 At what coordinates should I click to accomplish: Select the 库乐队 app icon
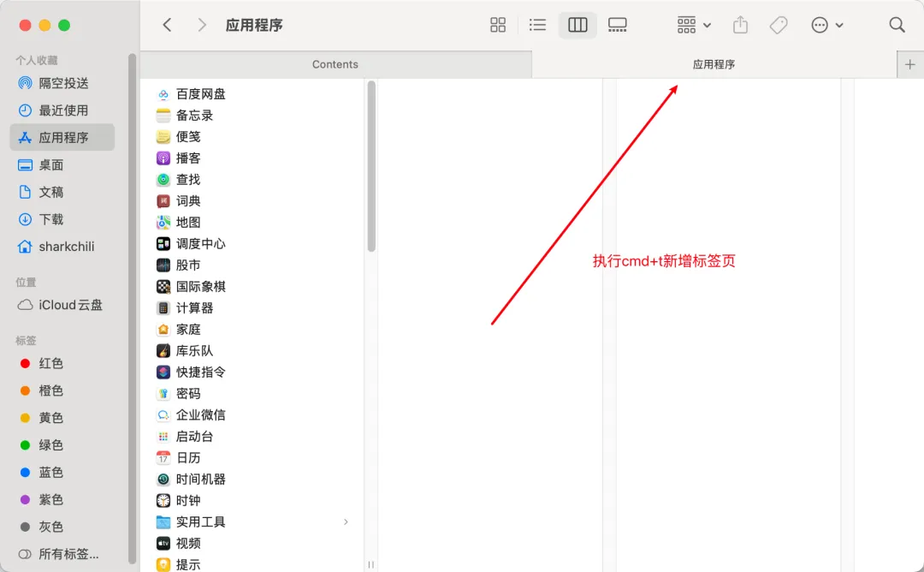pos(163,351)
